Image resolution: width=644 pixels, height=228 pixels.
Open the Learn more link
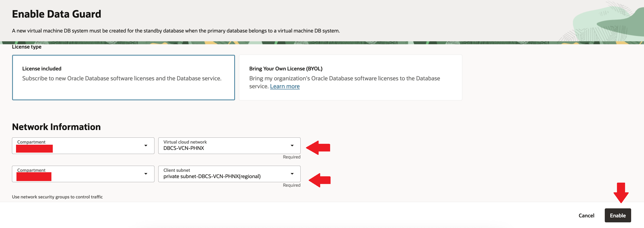(285, 86)
